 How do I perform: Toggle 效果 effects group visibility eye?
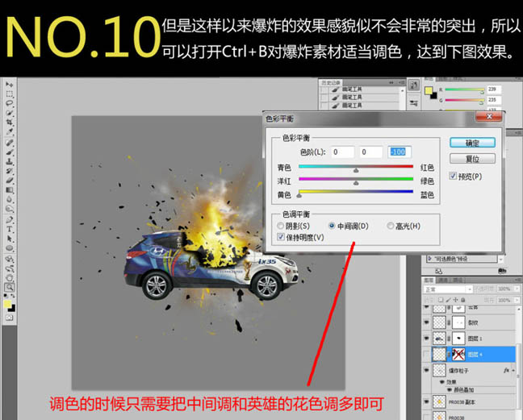[442, 381]
